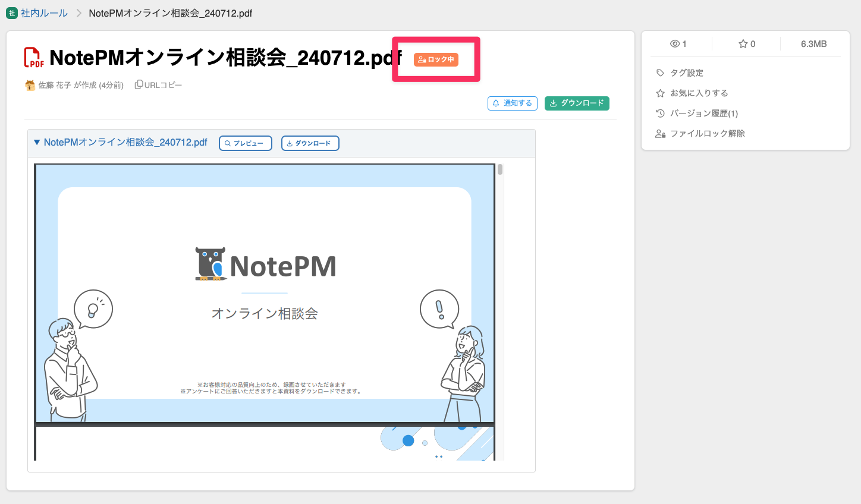Open バージョン履歴(1) version history

pos(697,114)
